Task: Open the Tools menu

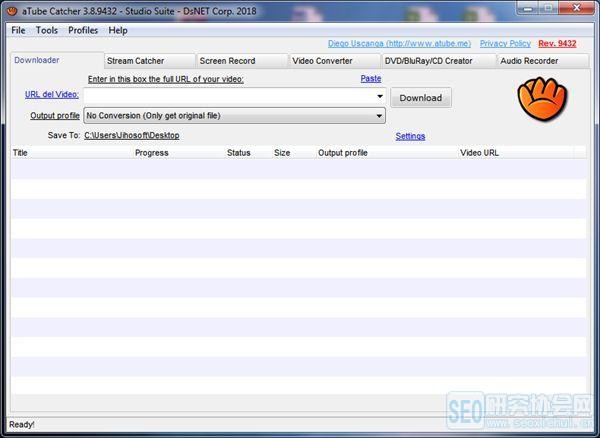Action: point(47,30)
